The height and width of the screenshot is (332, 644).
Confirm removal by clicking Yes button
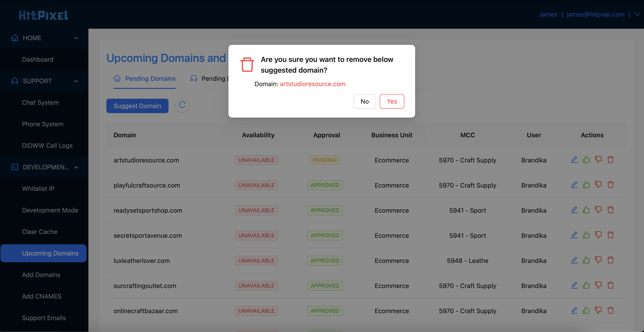tap(392, 101)
